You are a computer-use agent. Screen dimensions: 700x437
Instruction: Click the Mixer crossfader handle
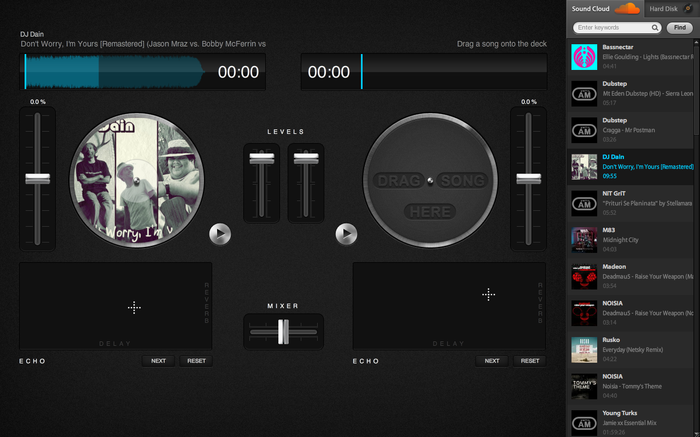283,331
